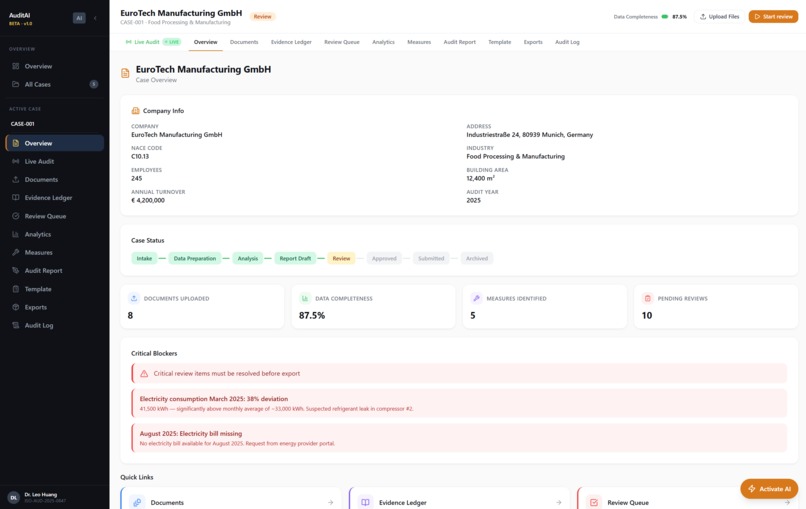
Task: Click the Live Audit broadcast icon in sidebar
Action: 15,161
